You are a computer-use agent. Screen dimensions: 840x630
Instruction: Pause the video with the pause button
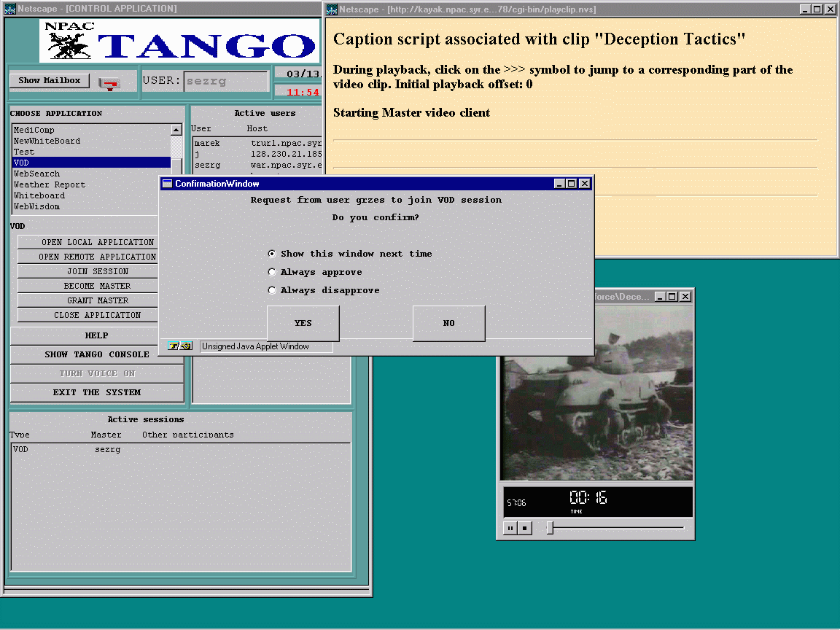pos(510,528)
